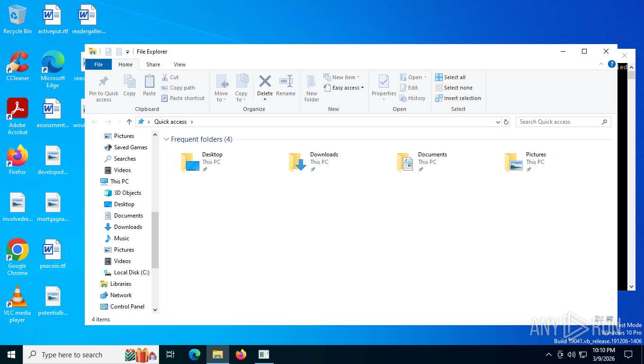Select the VLC media player desktop icon
644x364 pixels.
pos(18,304)
